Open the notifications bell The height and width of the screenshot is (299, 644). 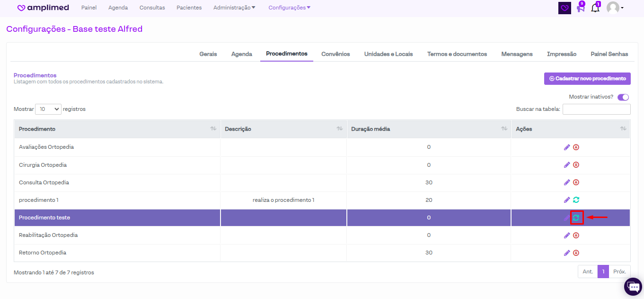(595, 8)
